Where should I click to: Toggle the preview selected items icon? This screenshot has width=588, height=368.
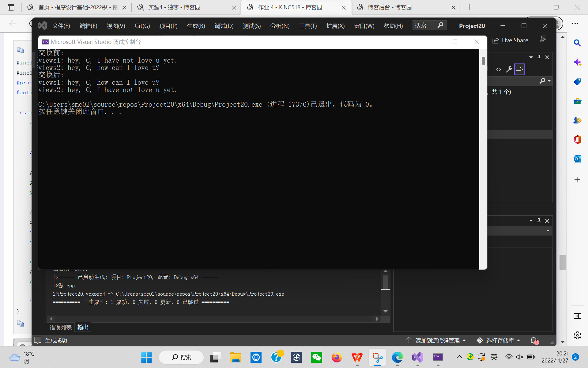pos(519,69)
